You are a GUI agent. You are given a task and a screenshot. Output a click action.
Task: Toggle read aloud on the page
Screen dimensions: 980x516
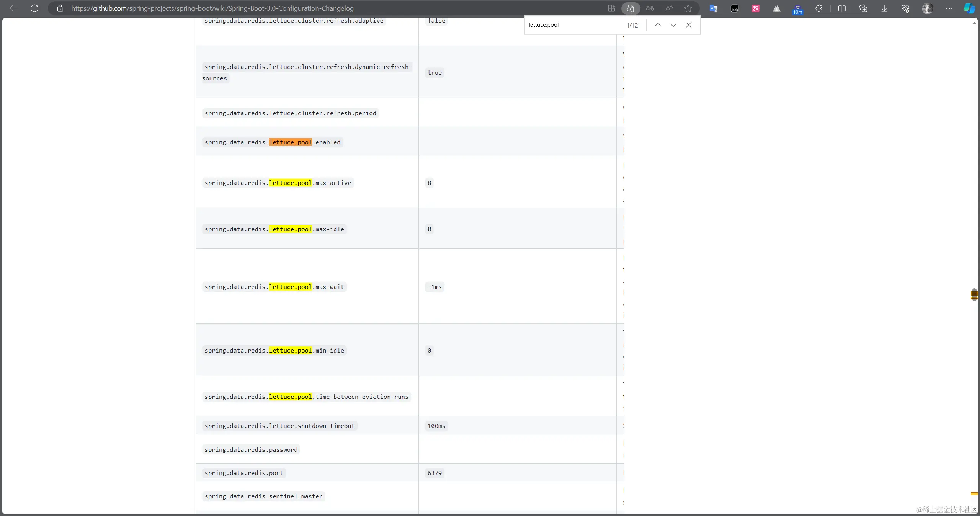pos(669,8)
